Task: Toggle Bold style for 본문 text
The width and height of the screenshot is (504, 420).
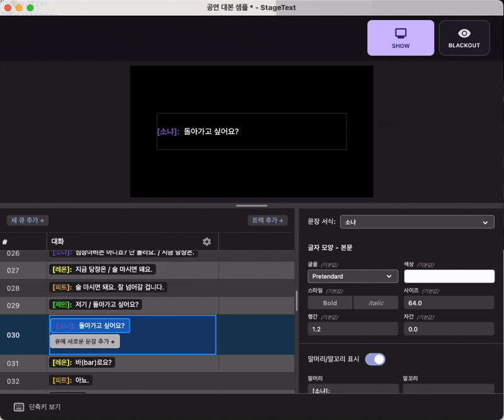Action: pyautogui.click(x=329, y=302)
